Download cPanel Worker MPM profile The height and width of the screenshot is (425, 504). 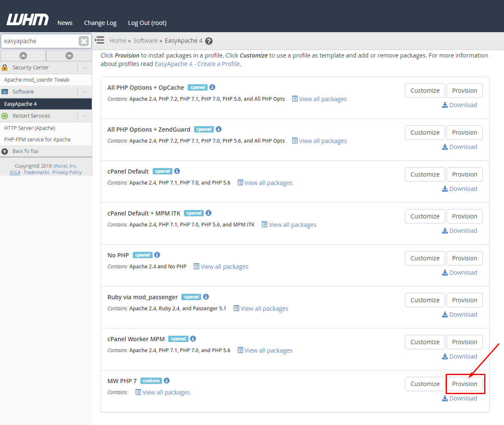(460, 356)
